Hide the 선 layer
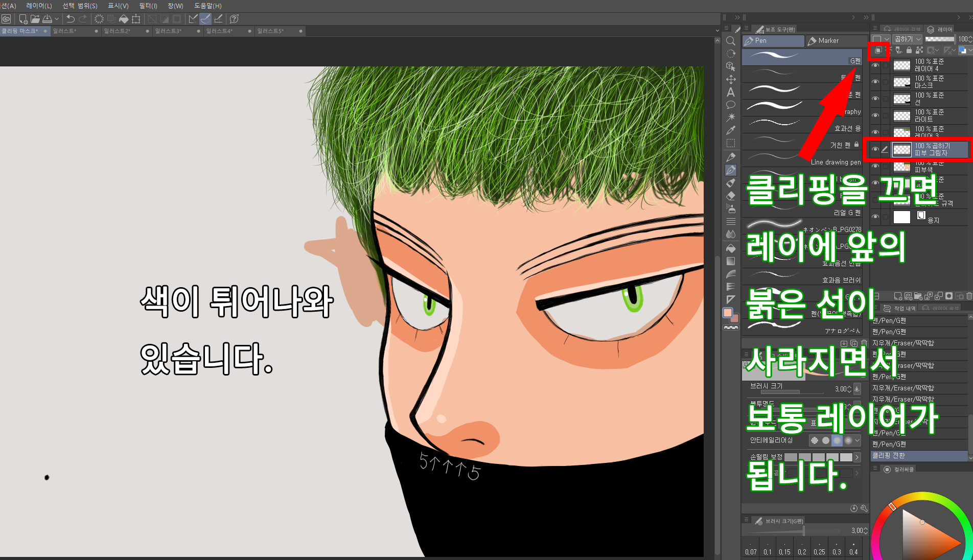973x560 pixels. pos(875,99)
